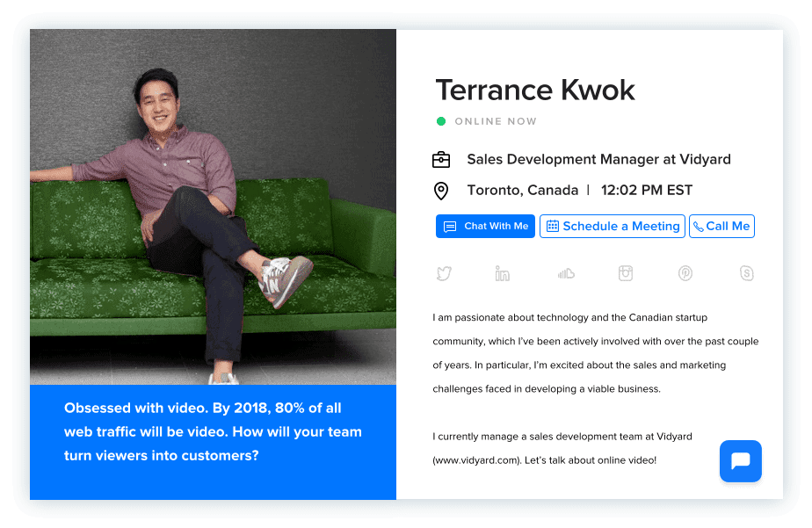The image size is (812, 528).
Task: Click the location pin icon
Action: 440,191
